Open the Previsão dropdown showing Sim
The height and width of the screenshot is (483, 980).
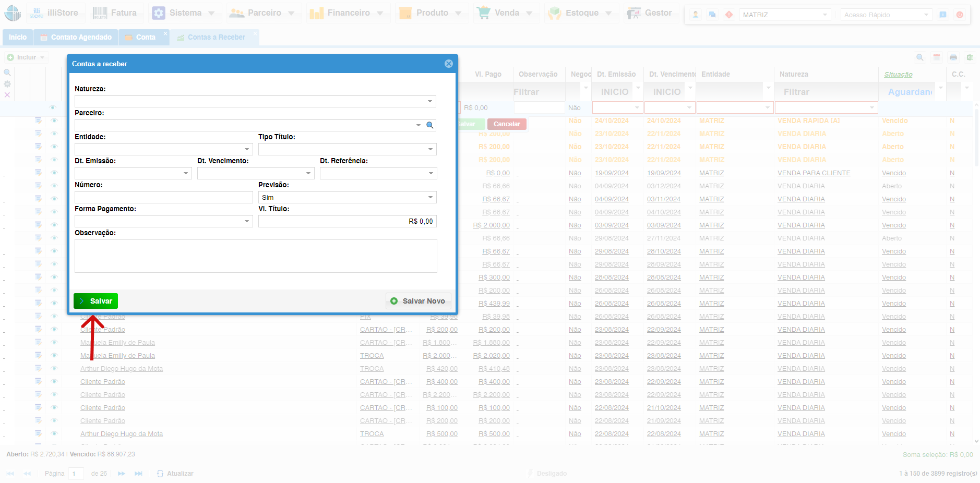pyautogui.click(x=431, y=197)
